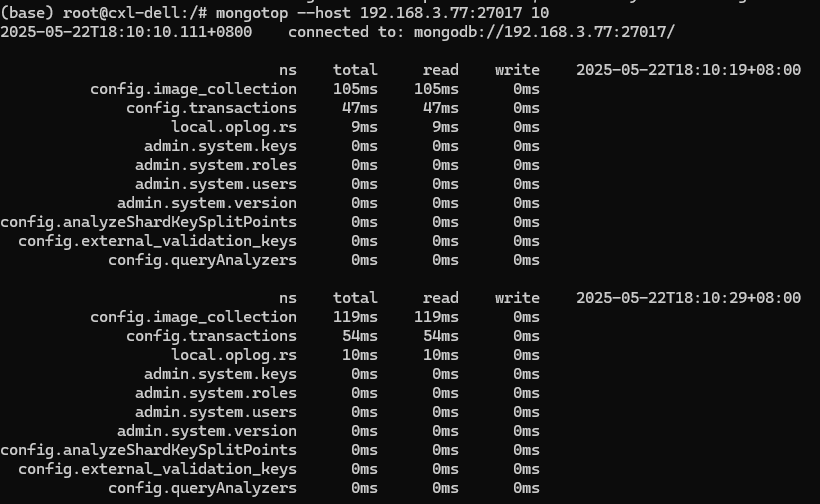Click first config.image_collection namespace entry

[x=193, y=89]
